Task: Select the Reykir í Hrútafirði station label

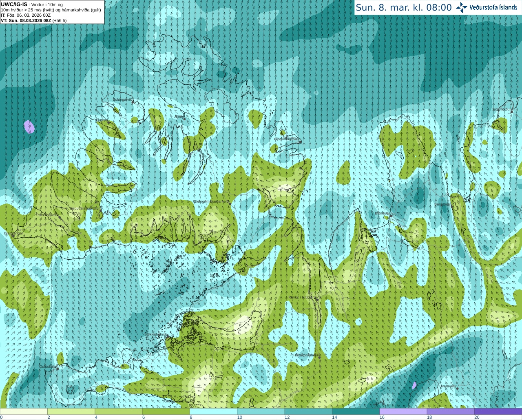Action: pos(303,297)
